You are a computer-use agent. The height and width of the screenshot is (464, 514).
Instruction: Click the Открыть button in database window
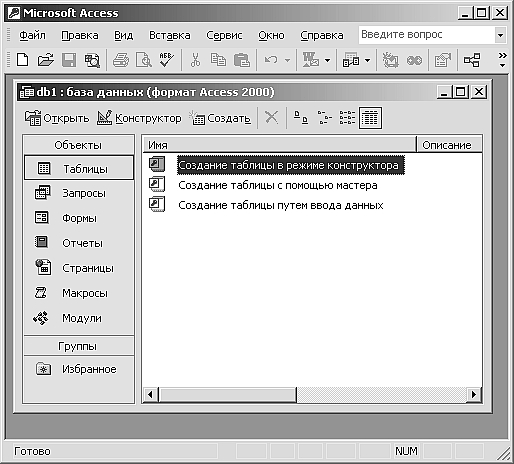click(x=57, y=118)
